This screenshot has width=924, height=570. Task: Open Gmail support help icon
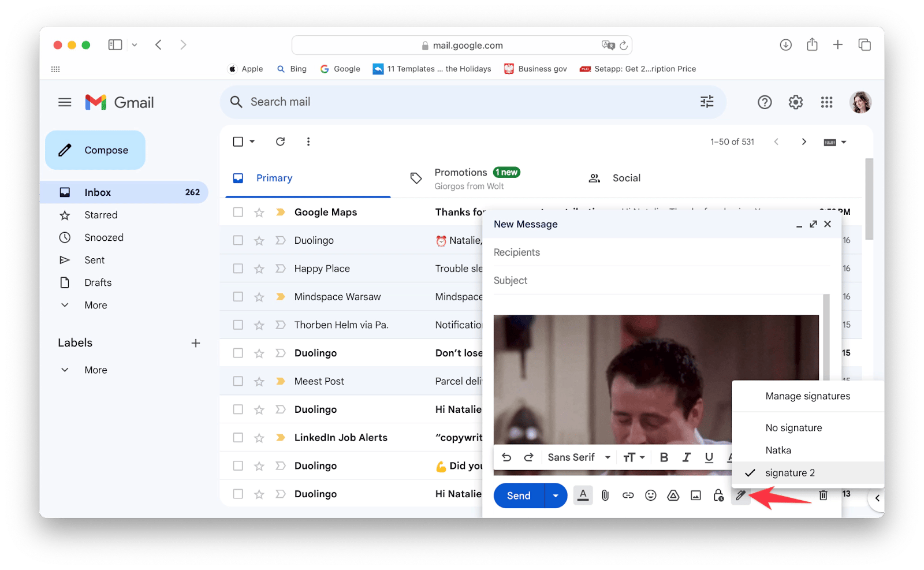click(x=765, y=102)
